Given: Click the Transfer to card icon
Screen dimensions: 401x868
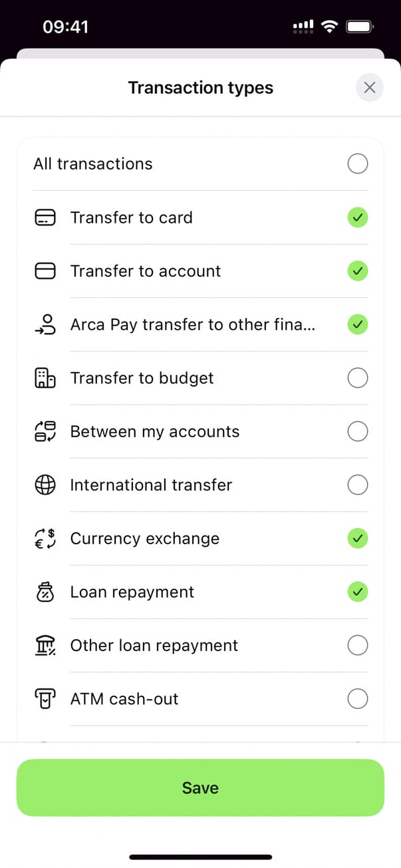Looking at the screenshot, I should tap(45, 217).
